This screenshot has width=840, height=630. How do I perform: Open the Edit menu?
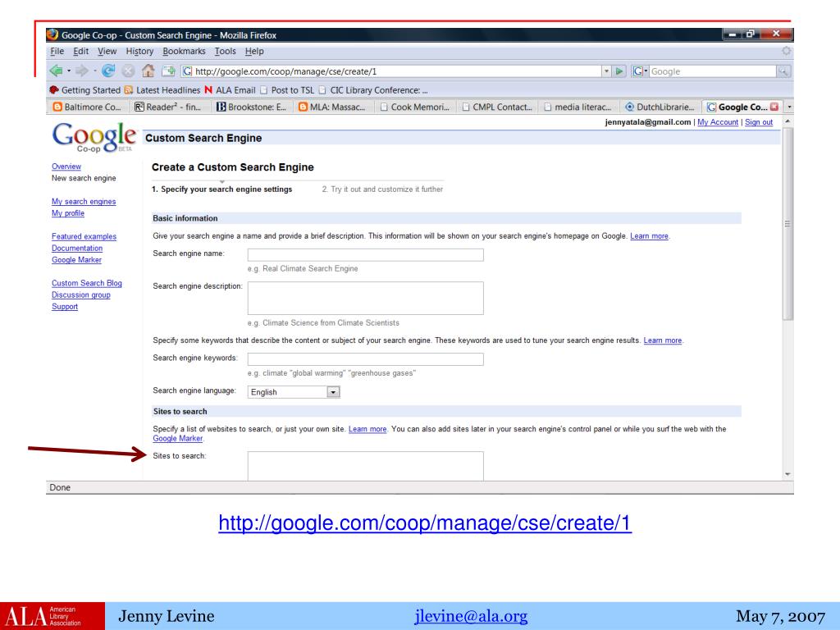coord(81,52)
